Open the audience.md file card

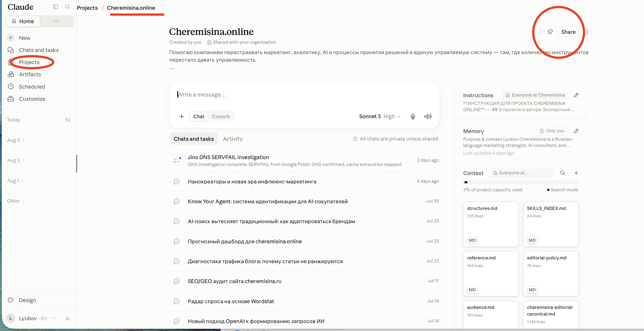click(491, 315)
